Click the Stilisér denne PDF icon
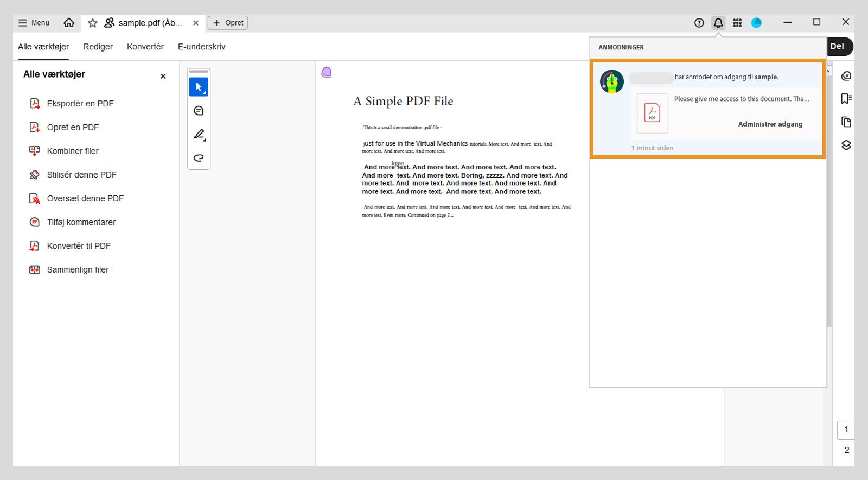 (35, 175)
